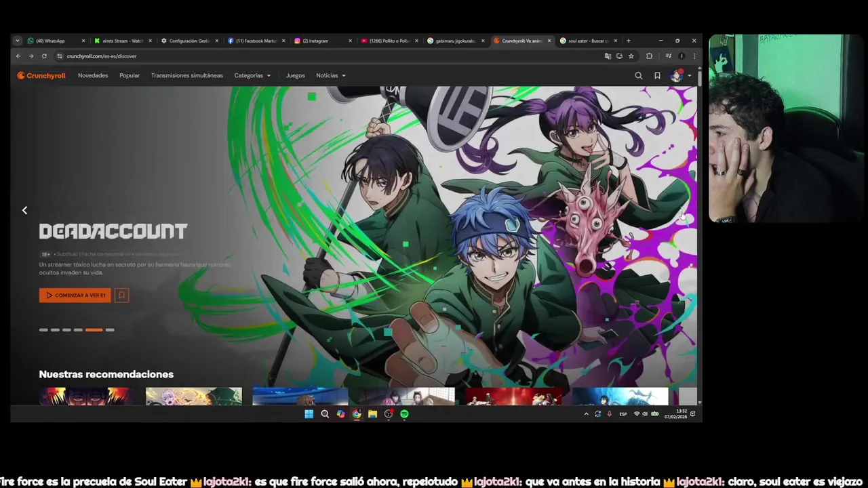Viewport: 868px width, 488px height.
Task: Open Transmisiones simultáneas menu item
Action: (x=187, y=75)
